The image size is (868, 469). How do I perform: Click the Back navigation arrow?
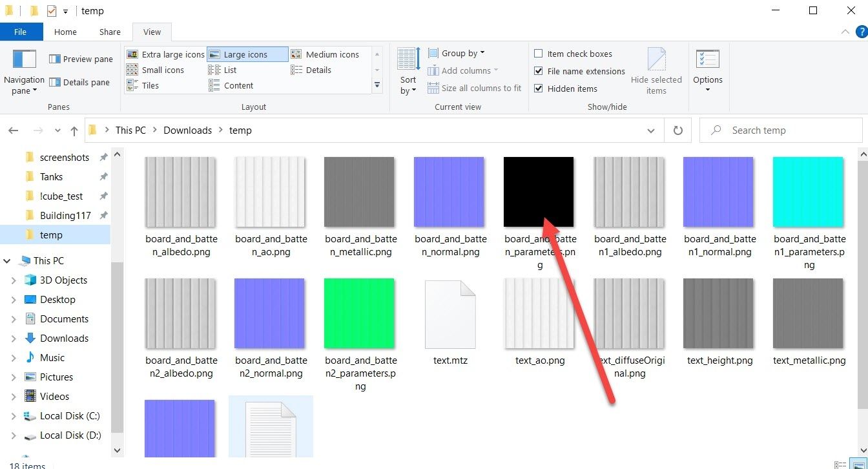coord(14,130)
